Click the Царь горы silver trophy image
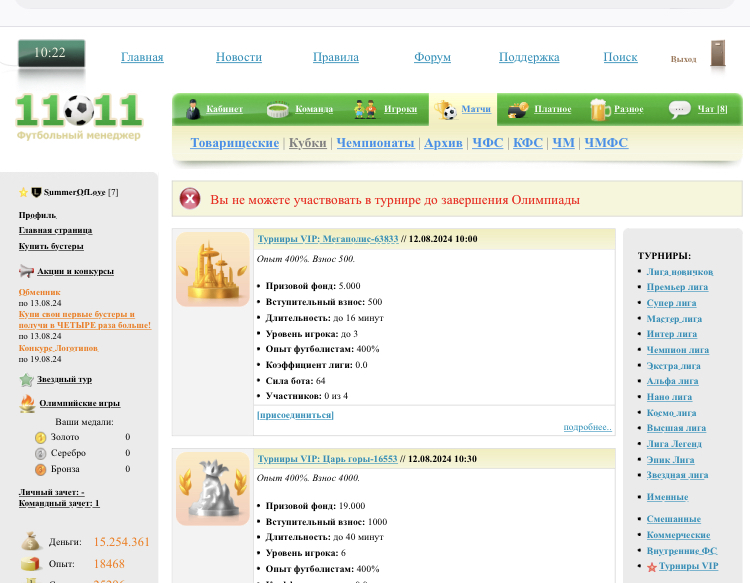This screenshot has height=583, width=750. [212, 489]
